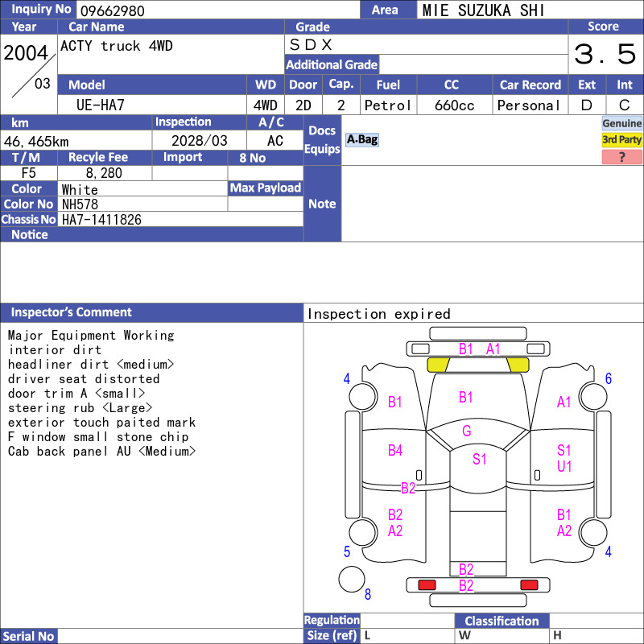Click the U1 mark on the diagram
Image resolution: width=644 pixels, height=644 pixels.
564,466
